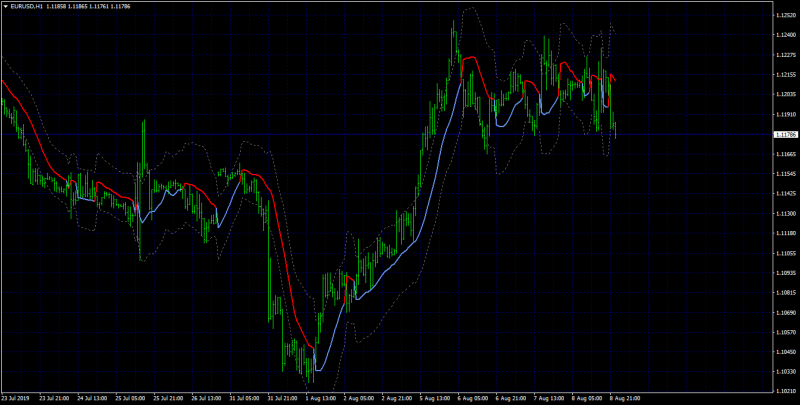Click the 1.11665 price axis label
This screenshot has height=405, width=800.
tap(785, 154)
